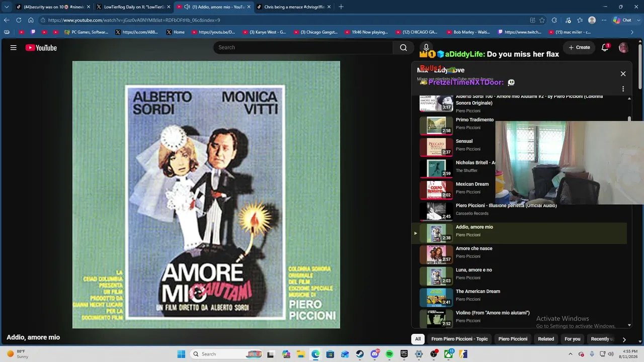Open the YouTube account avatar menu
Image resolution: width=644 pixels, height=362 pixels.
[623, 48]
